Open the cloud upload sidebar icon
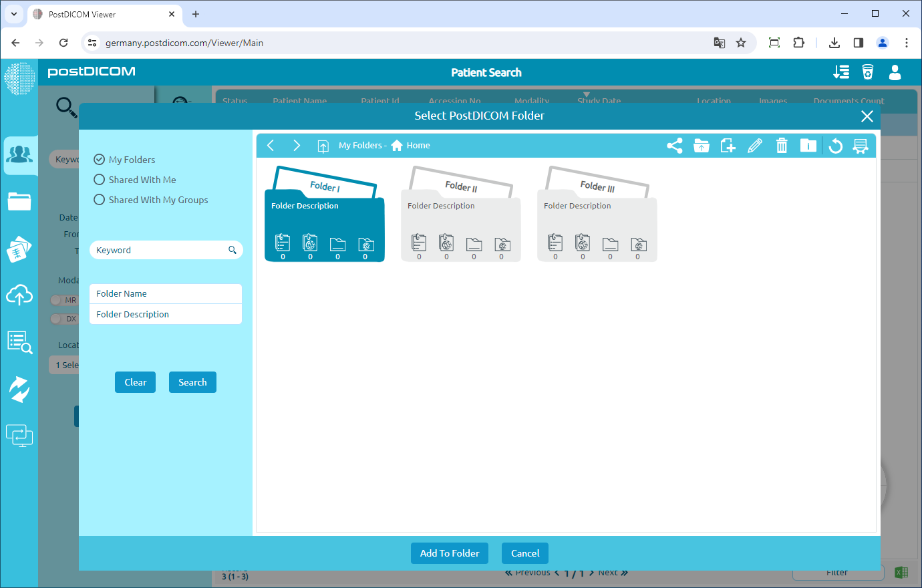The image size is (922, 588). [x=20, y=295]
